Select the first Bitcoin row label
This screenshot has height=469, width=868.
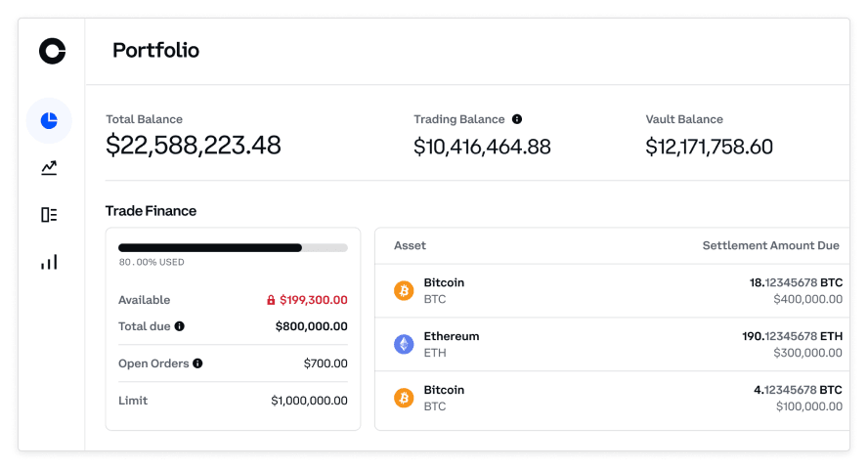[444, 283]
